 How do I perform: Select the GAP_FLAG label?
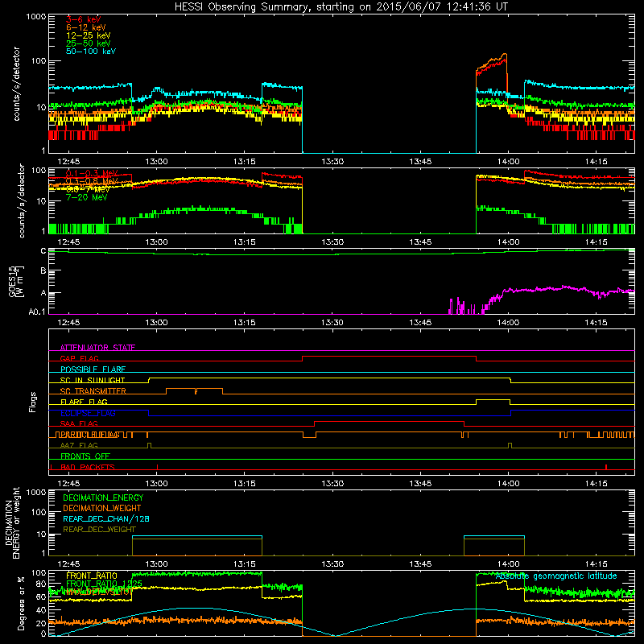click(79, 358)
